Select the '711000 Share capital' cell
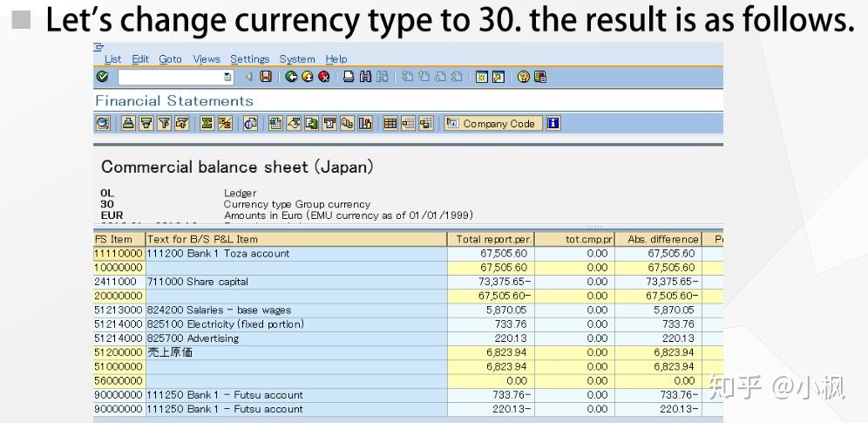868x423 pixels. tap(296, 282)
